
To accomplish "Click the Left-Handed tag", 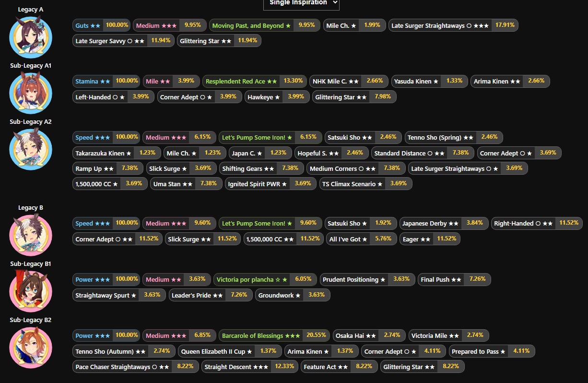I will [x=114, y=96].
